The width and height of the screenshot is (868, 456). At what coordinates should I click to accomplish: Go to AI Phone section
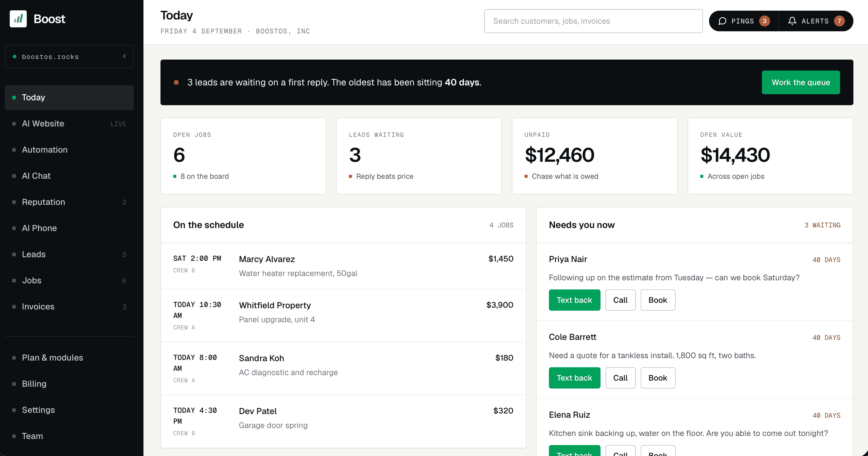[x=69, y=228]
